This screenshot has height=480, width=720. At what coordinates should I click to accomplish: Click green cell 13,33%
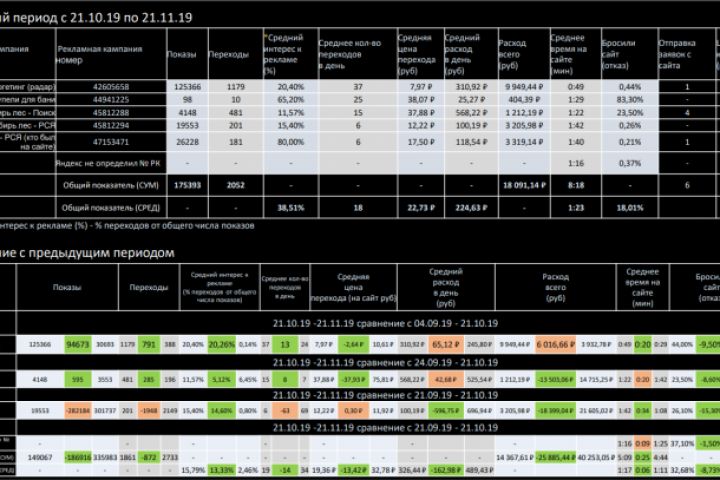tap(221, 470)
